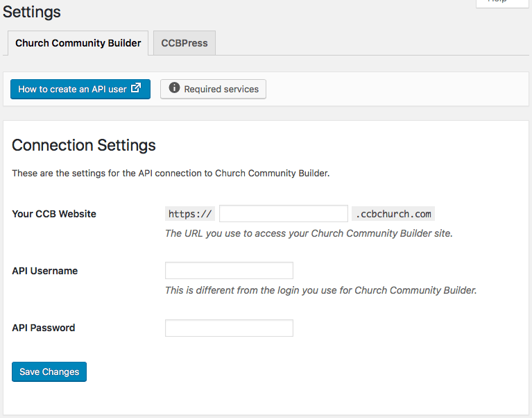Focus the CCB website subdomain field
The width and height of the screenshot is (532, 418).
283,214
